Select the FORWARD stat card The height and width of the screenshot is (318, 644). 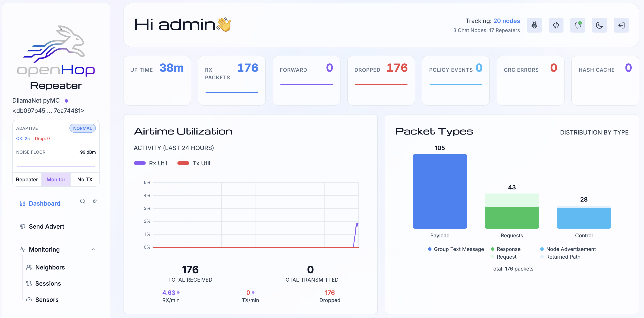pyautogui.click(x=306, y=80)
